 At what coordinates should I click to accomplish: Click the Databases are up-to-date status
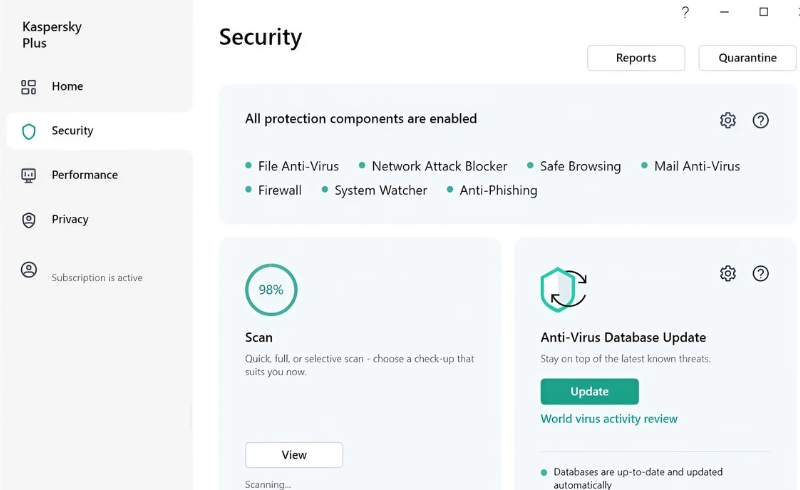tap(638, 478)
